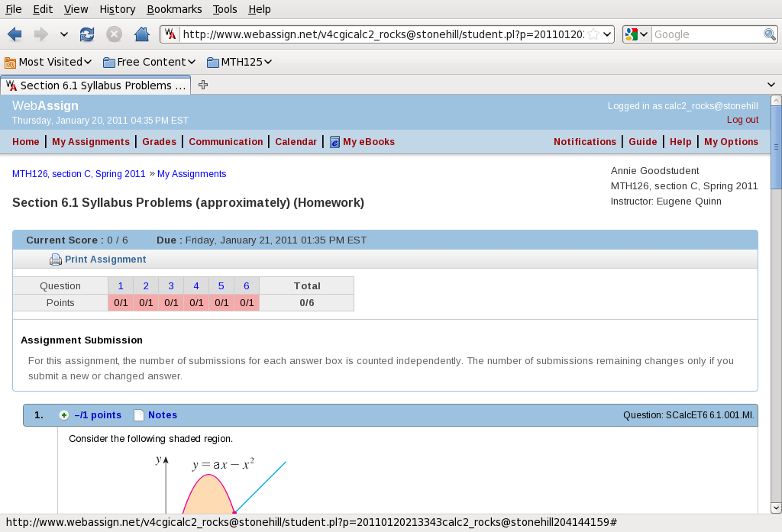
Task: Expand the green plus points toggle for question 1
Action: (x=64, y=415)
